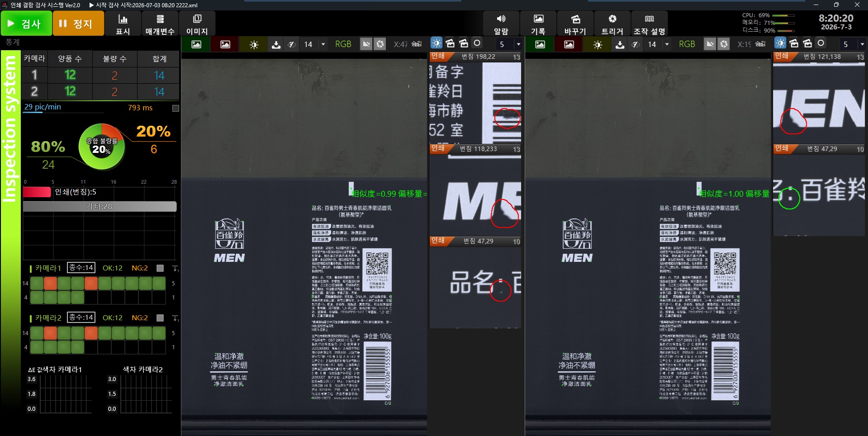Open the 조작 설명 manual tab
The width and height of the screenshot is (868, 436).
pos(649,24)
